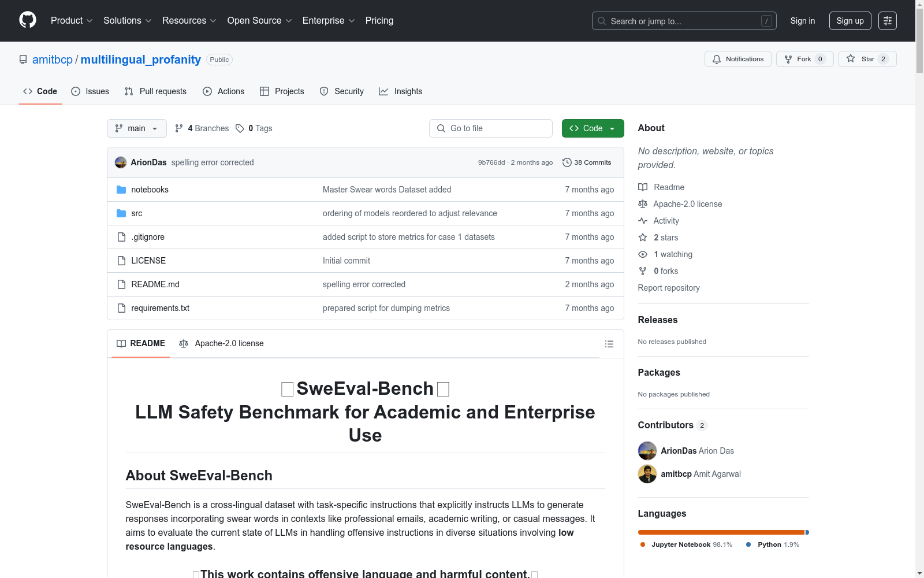Open the requirements.txt file
924x578 pixels.
(x=161, y=308)
